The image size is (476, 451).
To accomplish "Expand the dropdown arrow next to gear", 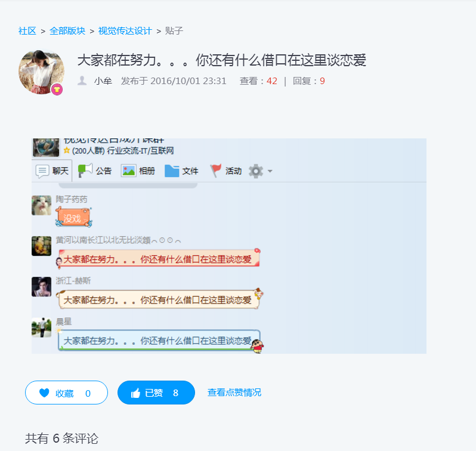I will point(270,171).
